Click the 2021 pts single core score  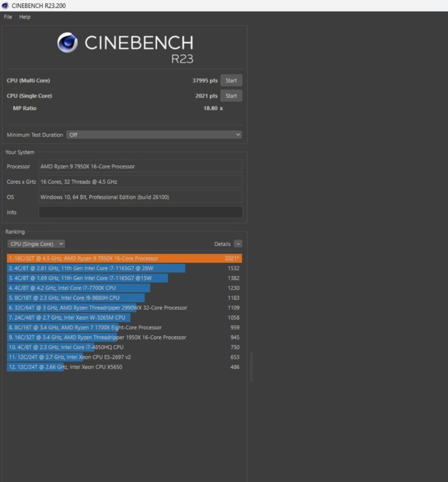coord(206,96)
